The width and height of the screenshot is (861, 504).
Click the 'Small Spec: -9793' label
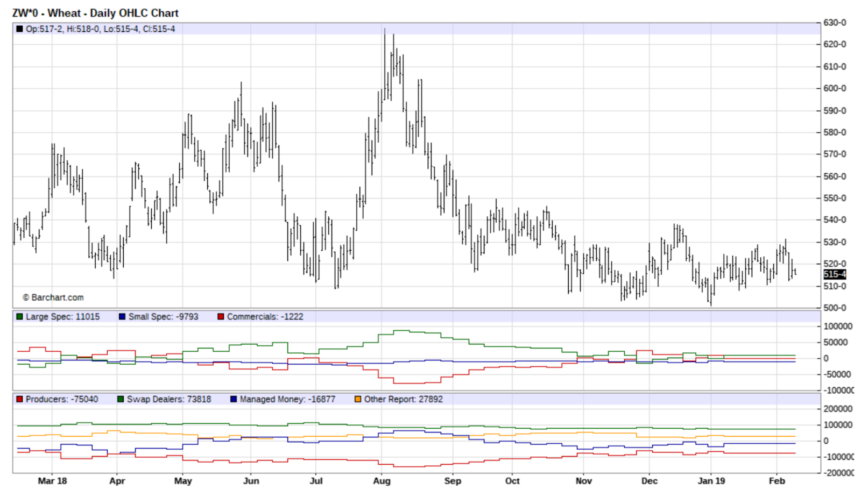point(163,317)
